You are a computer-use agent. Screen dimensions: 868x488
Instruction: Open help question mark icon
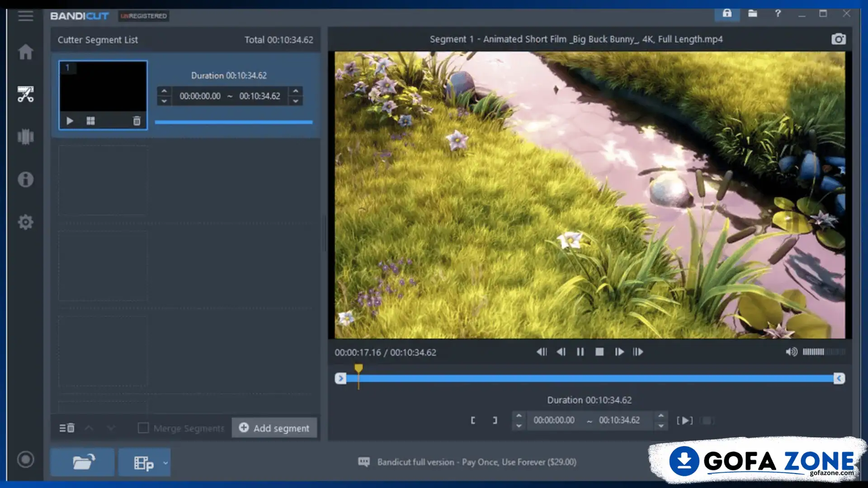[778, 14]
